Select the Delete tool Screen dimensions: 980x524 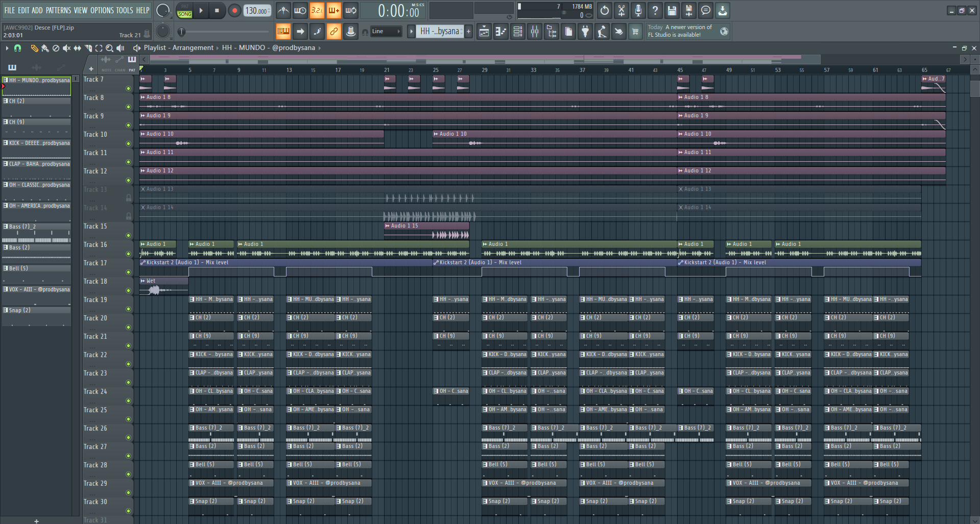(56, 48)
